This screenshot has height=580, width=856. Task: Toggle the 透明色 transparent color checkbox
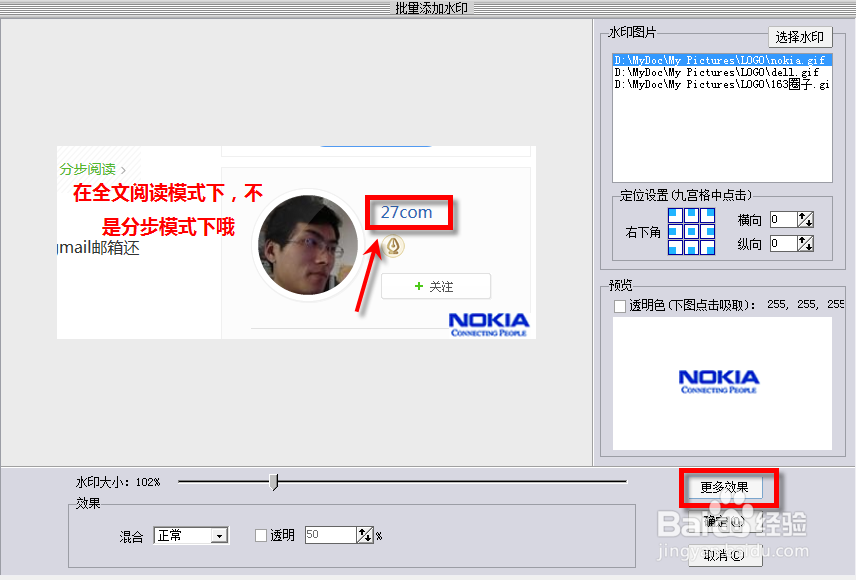(619, 305)
